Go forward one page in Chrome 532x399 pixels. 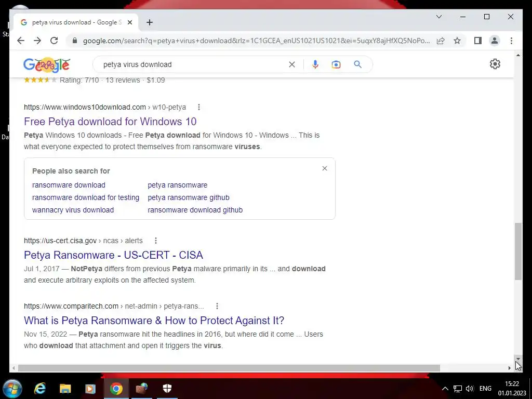37,41
